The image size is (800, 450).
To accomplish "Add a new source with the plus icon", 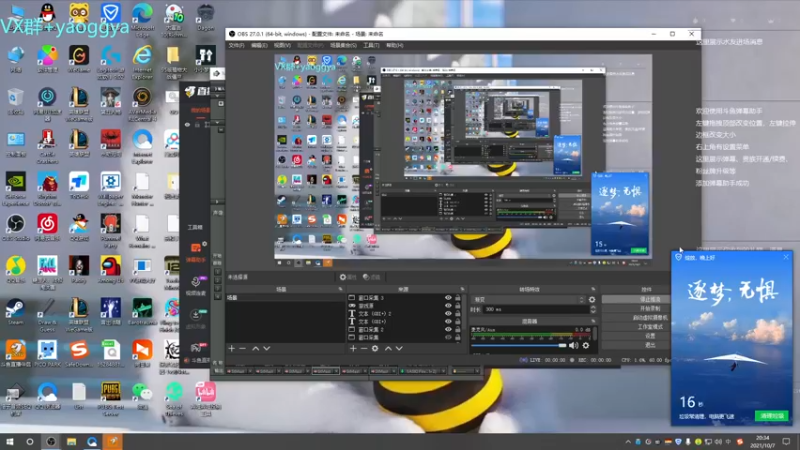I will coord(353,348).
